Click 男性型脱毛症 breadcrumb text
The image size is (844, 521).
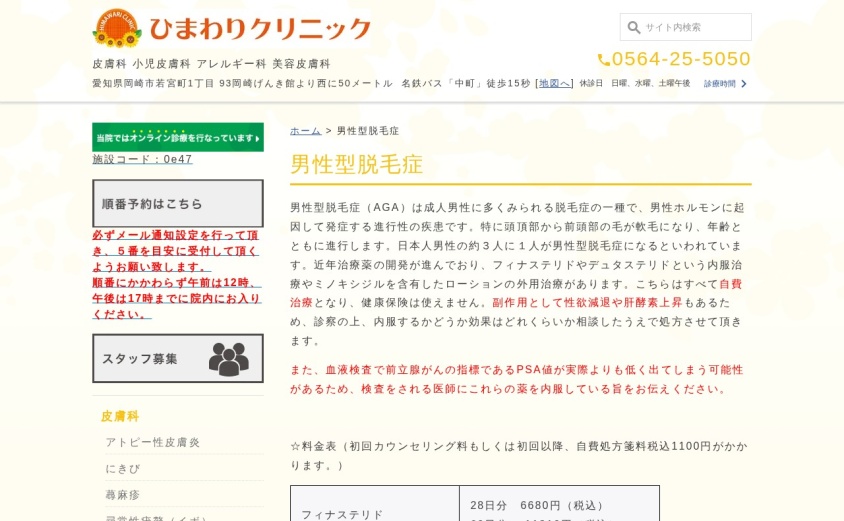pyautogui.click(x=368, y=131)
